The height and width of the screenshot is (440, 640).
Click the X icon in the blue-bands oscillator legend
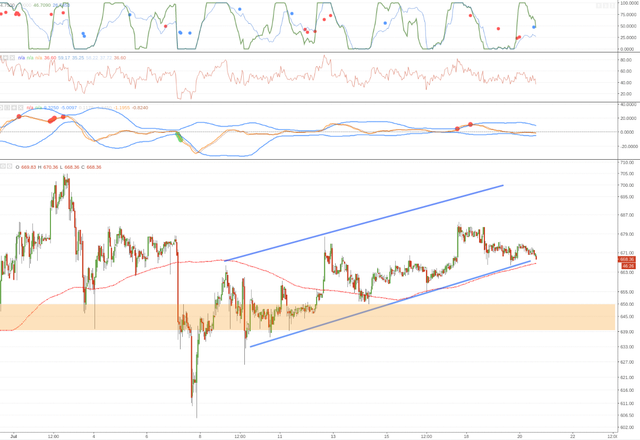20,107
